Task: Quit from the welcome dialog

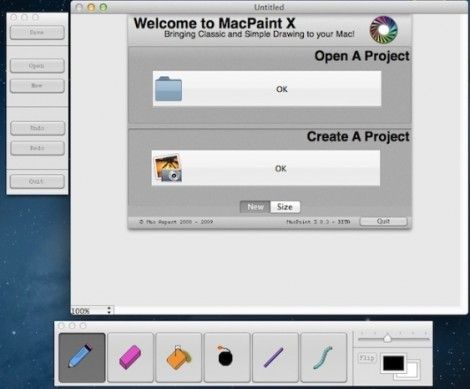Action: (383, 221)
